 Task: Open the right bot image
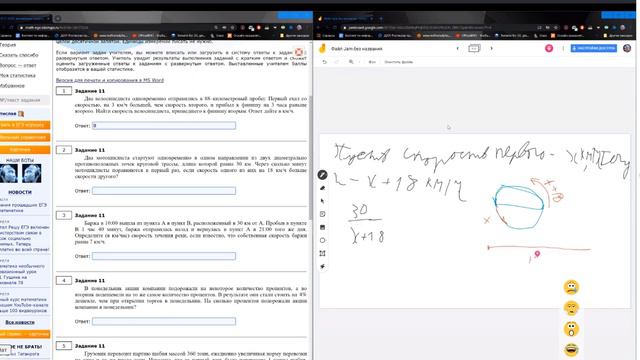pos(32,173)
